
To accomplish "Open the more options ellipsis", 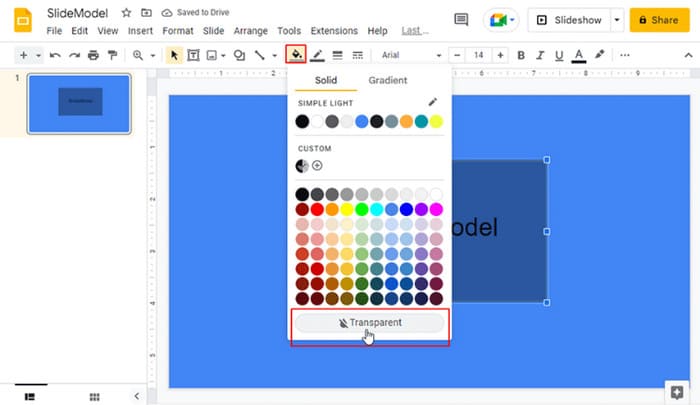I will (625, 55).
